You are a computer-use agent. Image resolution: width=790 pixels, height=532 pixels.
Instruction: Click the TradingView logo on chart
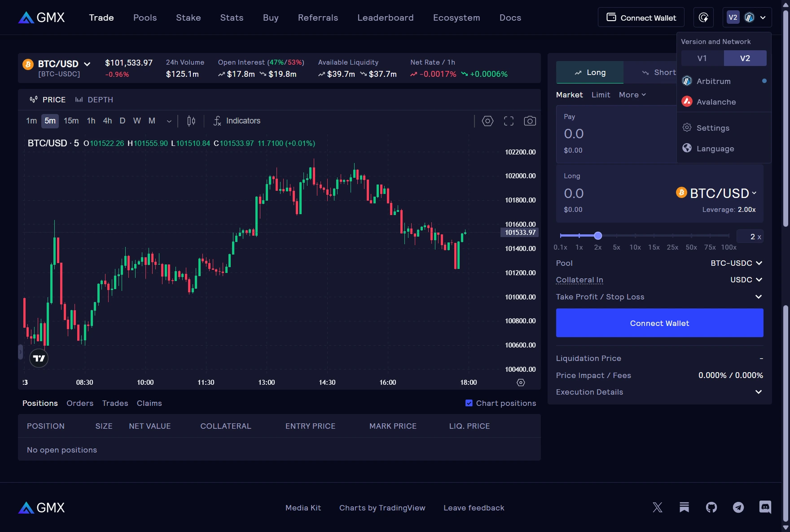(x=39, y=358)
